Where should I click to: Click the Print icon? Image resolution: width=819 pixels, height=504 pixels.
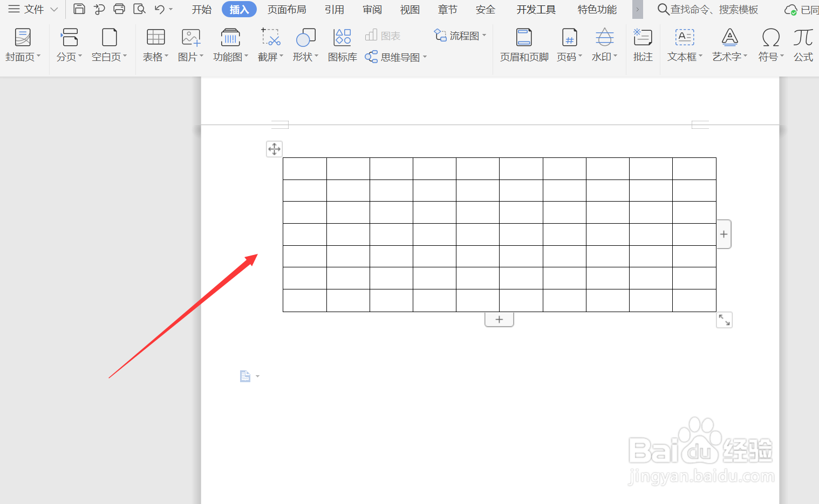tap(119, 9)
